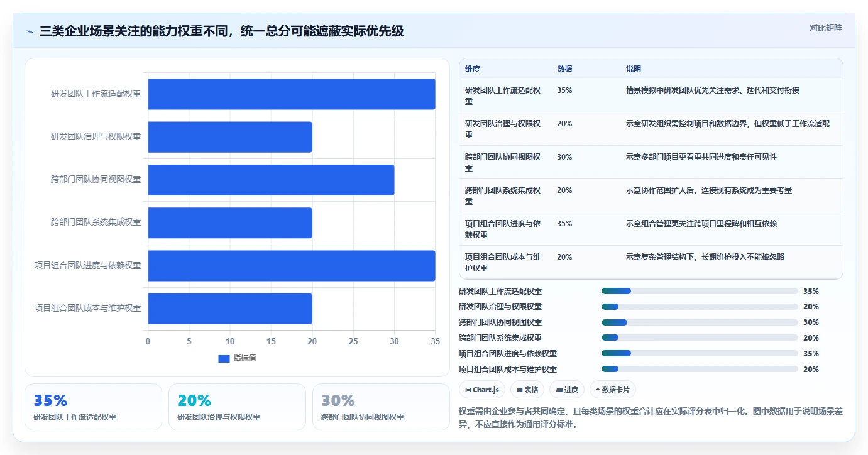Click x-axis tick label 10

[x=230, y=341]
